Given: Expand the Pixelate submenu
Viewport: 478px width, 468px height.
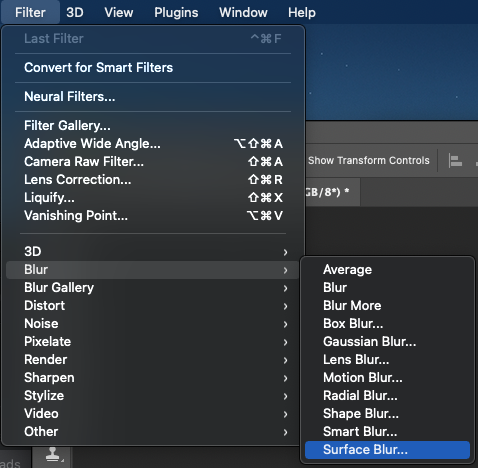Looking at the screenshot, I should click(153, 342).
